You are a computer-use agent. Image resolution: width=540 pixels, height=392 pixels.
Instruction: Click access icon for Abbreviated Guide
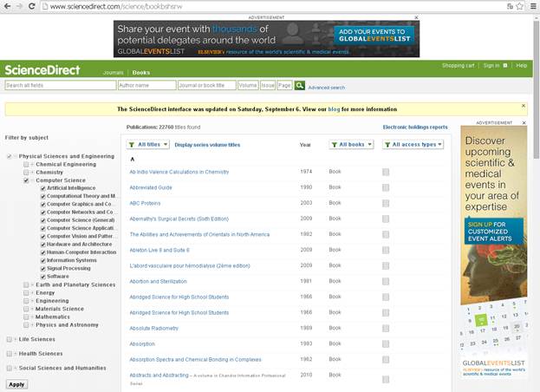(386, 187)
